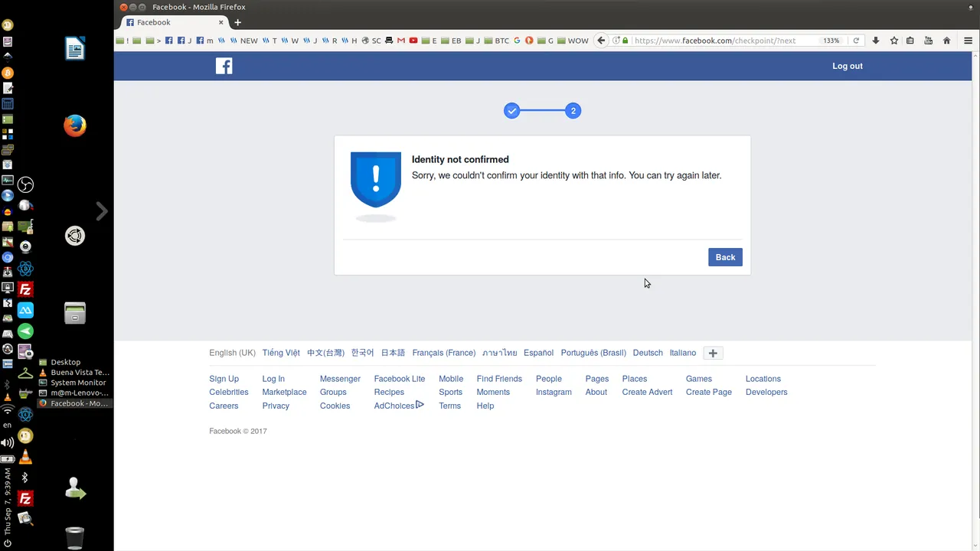Click the Facebook logo in the blue header
Screen dimensions: 980x551
pos(224,66)
